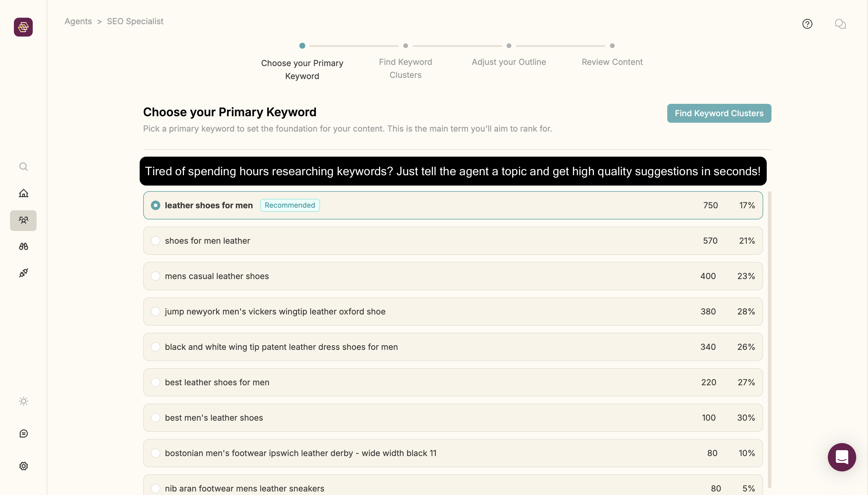Open the Agents people icon in sidebar
The width and height of the screenshot is (868, 495).
pos(23,220)
